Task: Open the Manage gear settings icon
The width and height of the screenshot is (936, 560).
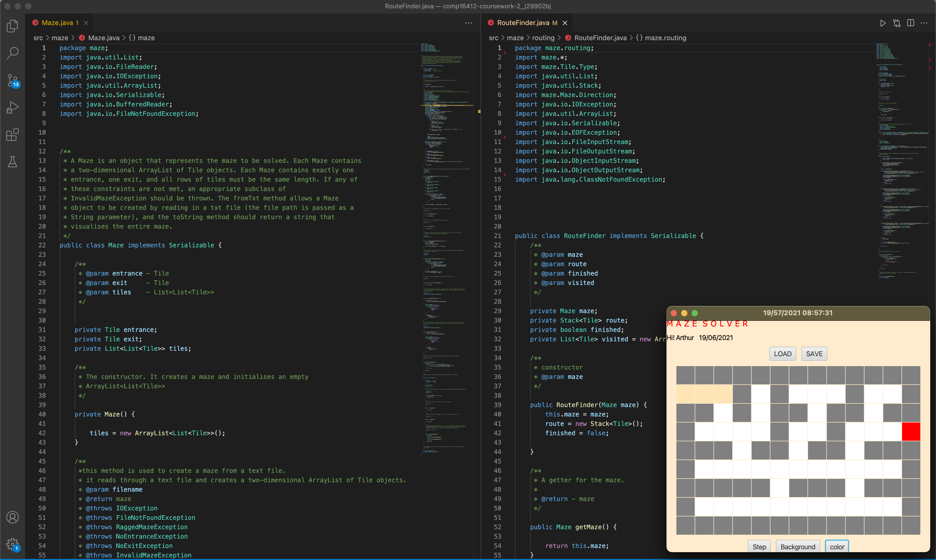Action: pos(13,545)
